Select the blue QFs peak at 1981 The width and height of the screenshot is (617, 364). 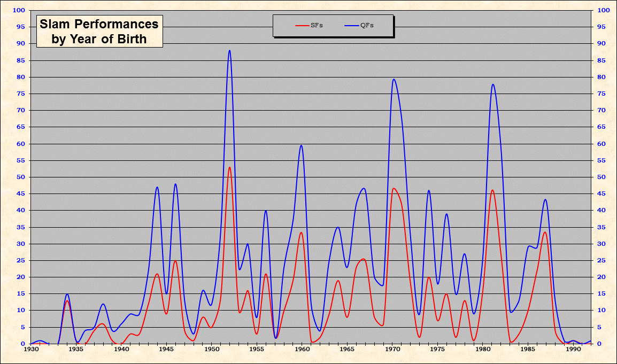click(x=492, y=84)
